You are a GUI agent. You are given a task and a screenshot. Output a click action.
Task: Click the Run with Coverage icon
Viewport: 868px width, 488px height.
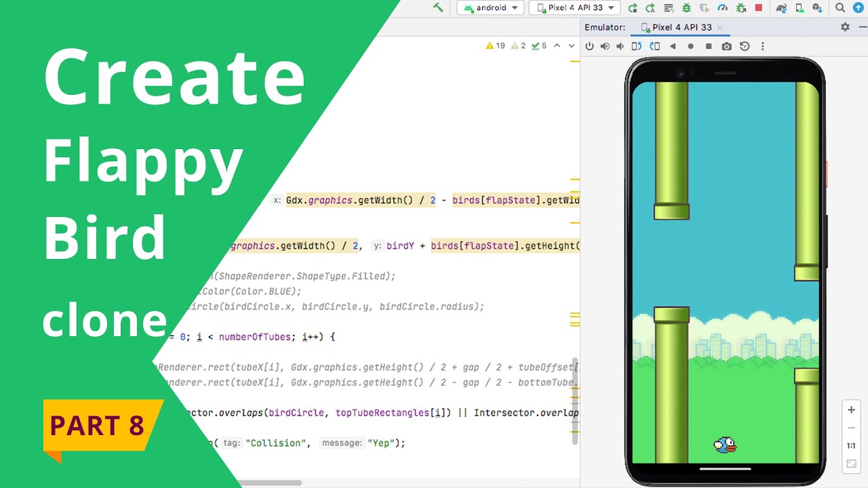[705, 8]
